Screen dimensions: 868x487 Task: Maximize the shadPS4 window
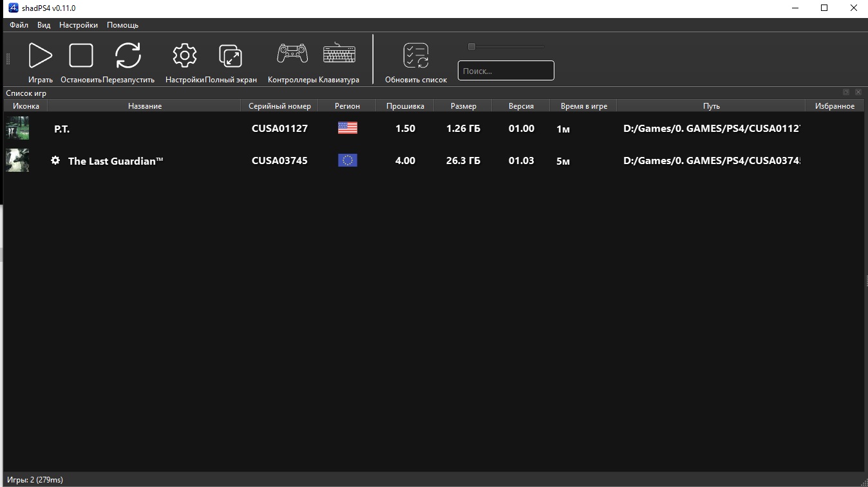824,8
